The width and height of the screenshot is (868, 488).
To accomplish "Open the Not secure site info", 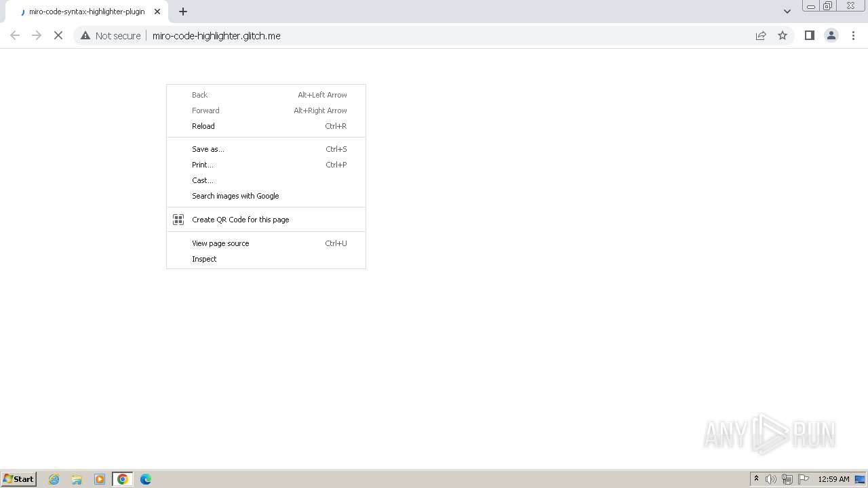I will point(111,36).
